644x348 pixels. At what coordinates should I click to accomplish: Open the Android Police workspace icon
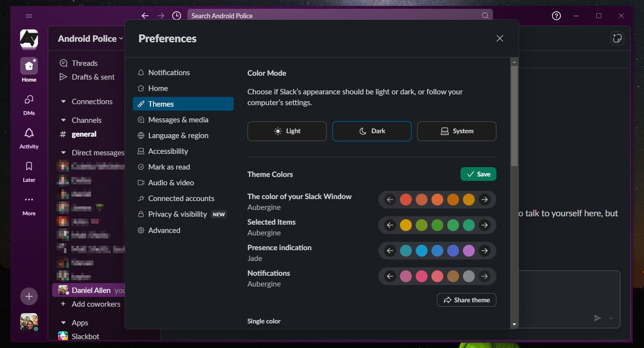(29, 39)
